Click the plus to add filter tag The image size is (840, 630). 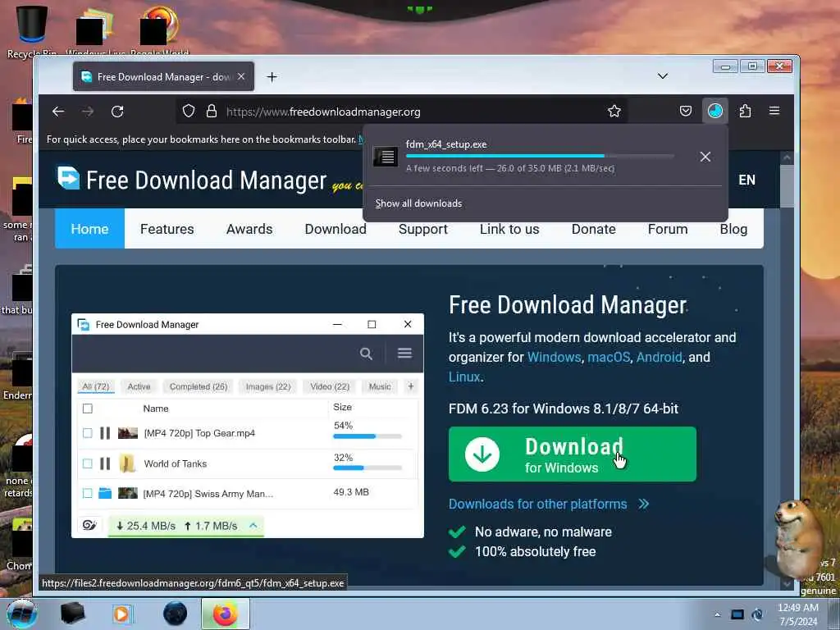tap(410, 386)
